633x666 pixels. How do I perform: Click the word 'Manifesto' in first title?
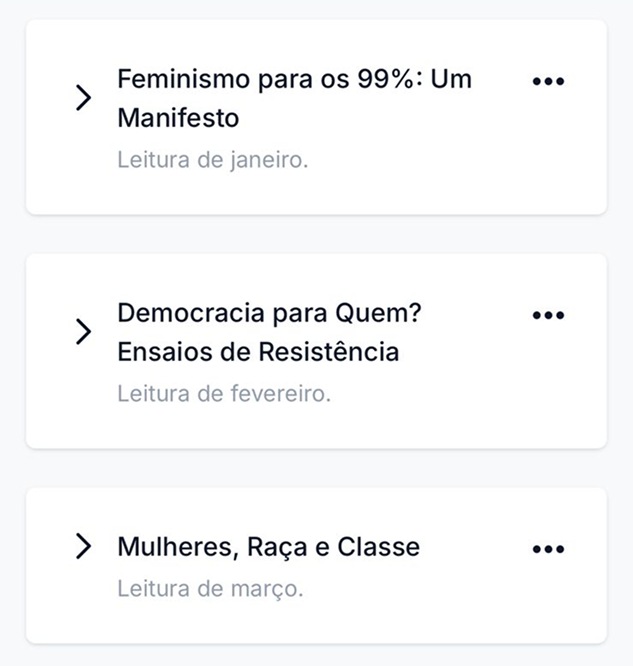pyautogui.click(x=178, y=118)
